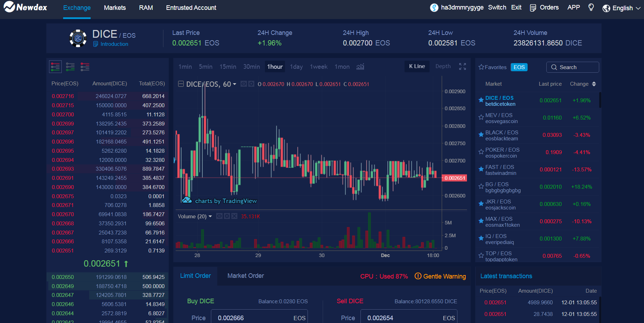Toggle favorite star for FAST / EOS

pos(481,169)
